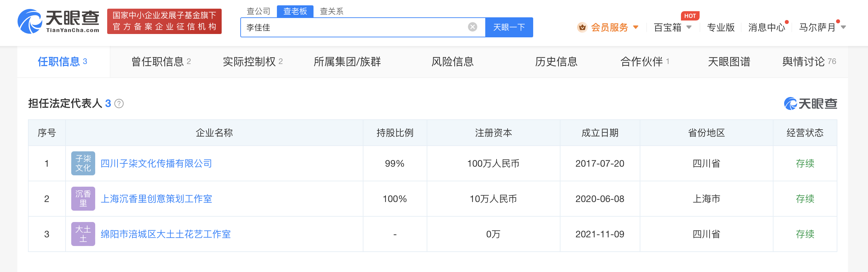Open 上海沉香里创意策划工作室 company link
The image size is (868, 272).
click(x=156, y=199)
